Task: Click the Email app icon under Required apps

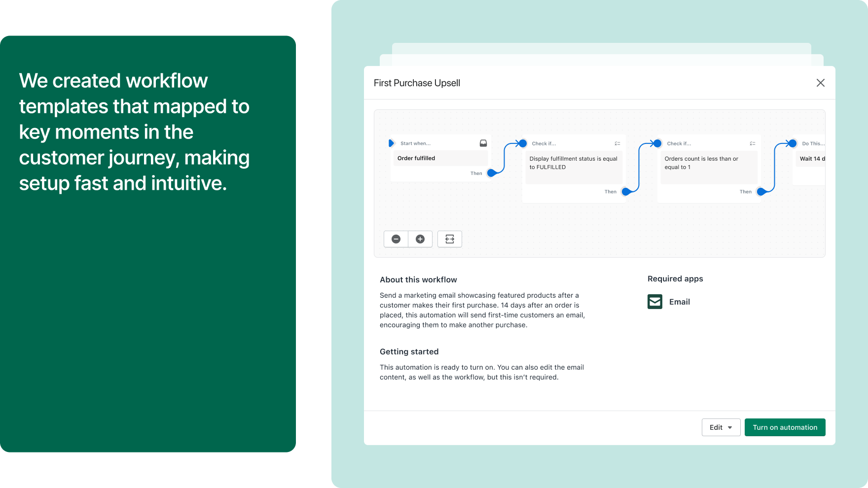Action: (x=655, y=302)
